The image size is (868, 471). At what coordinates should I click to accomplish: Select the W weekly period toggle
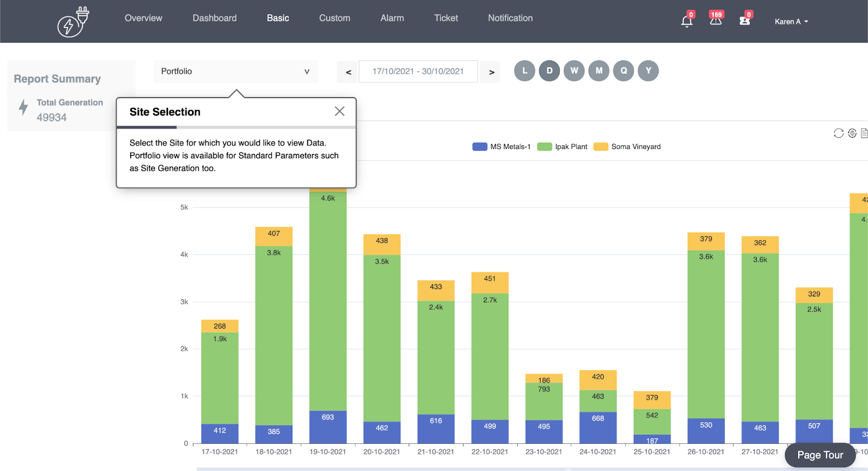point(574,71)
